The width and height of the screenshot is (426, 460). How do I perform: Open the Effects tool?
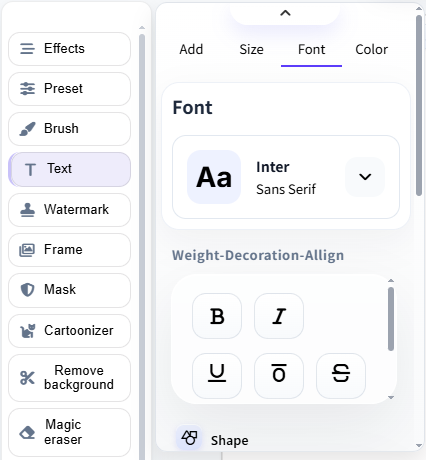coord(69,49)
